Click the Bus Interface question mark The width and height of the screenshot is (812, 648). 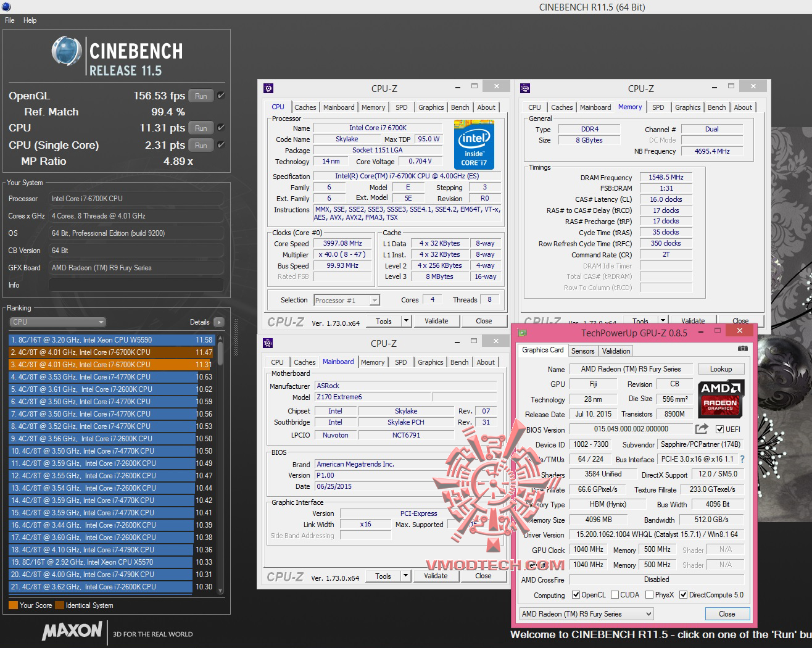[x=742, y=459]
